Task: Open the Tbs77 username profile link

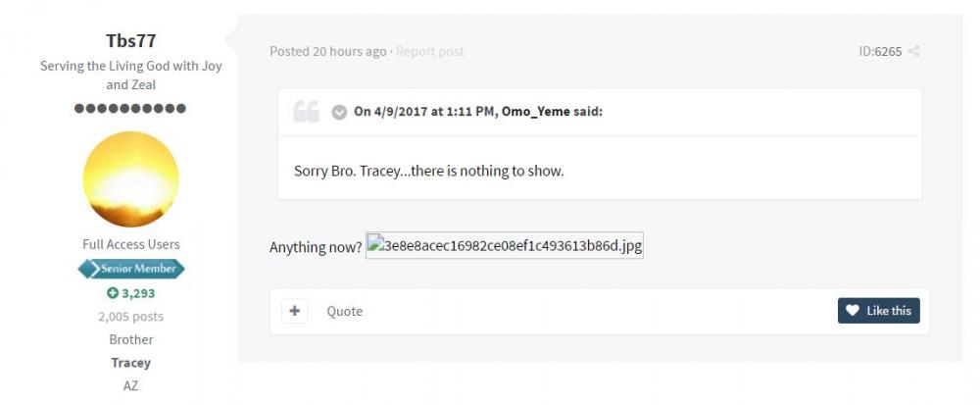Action: click(x=130, y=41)
